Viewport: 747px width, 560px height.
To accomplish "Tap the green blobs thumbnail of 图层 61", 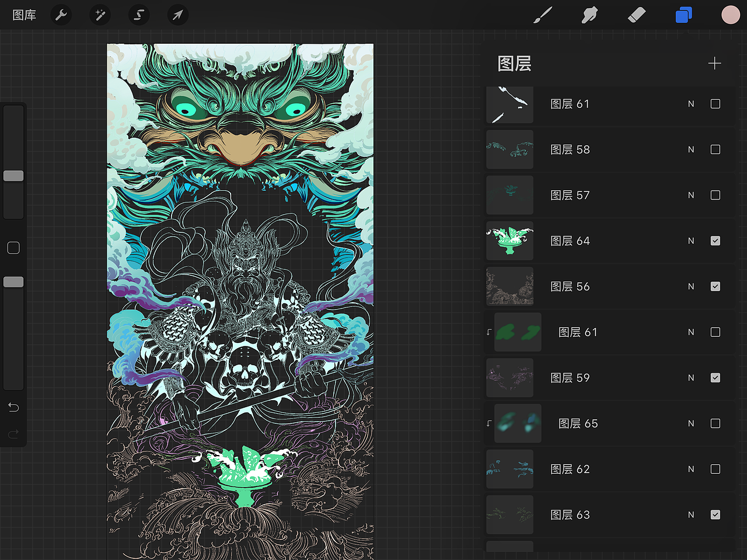I will [518, 332].
